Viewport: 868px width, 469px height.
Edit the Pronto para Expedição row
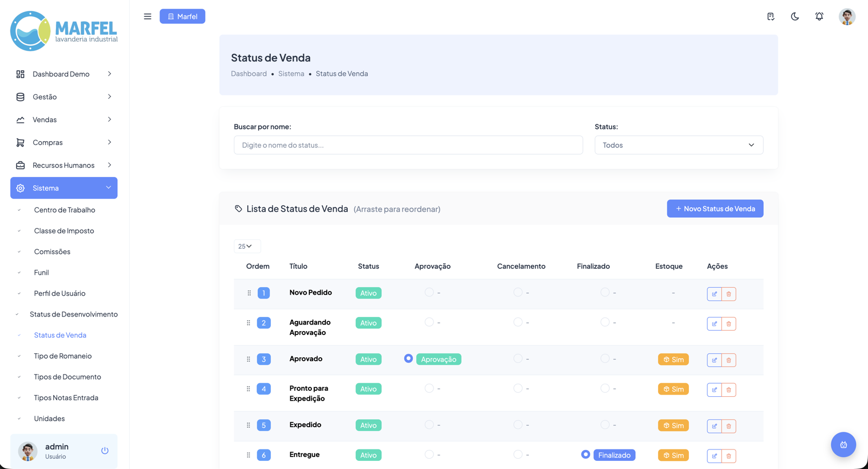pos(714,390)
